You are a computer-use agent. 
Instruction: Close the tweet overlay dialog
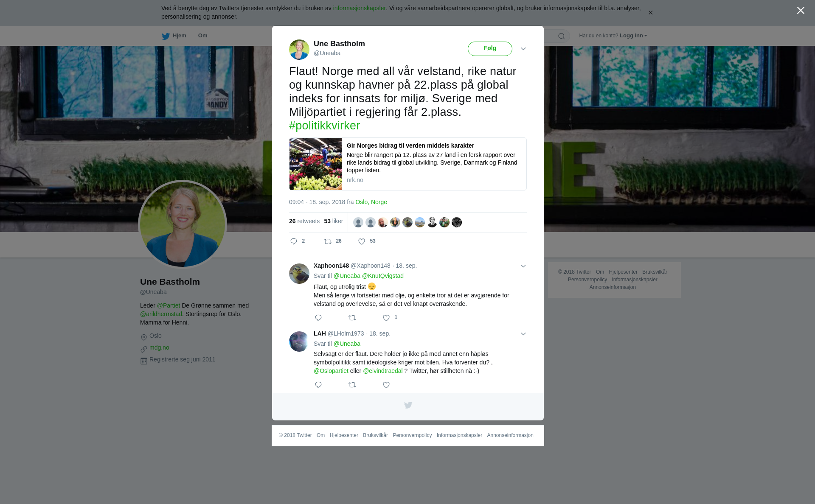[801, 11]
